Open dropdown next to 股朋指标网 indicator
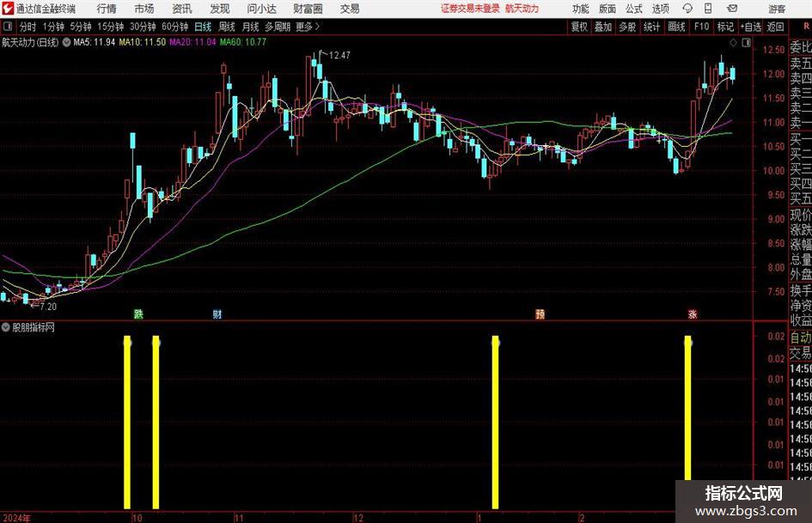This screenshot has width=812, height=523. tap(6, 327)
